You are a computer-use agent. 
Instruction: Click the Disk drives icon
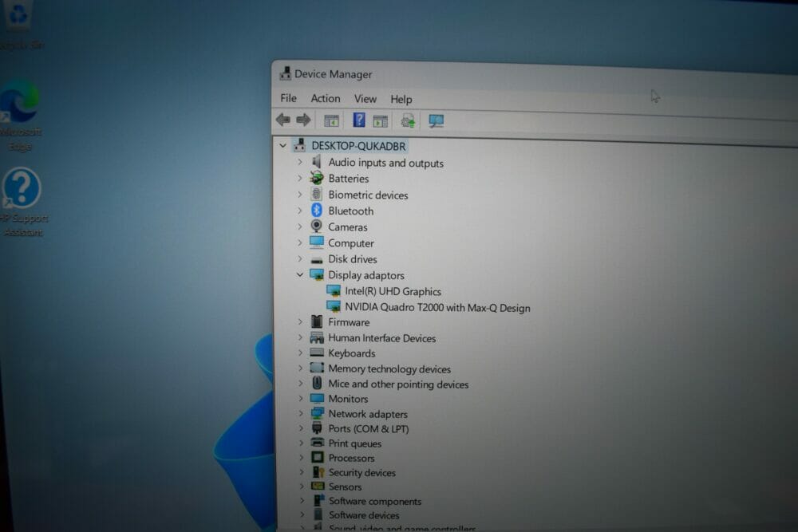pyautogui.click(x=317, y=259)
